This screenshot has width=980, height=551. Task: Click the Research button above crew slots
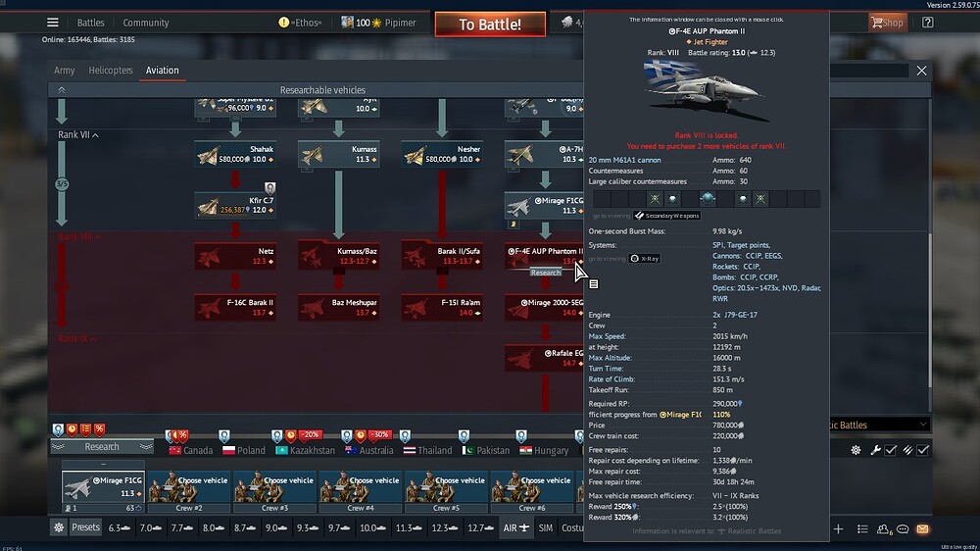click(x=102, y=446)
